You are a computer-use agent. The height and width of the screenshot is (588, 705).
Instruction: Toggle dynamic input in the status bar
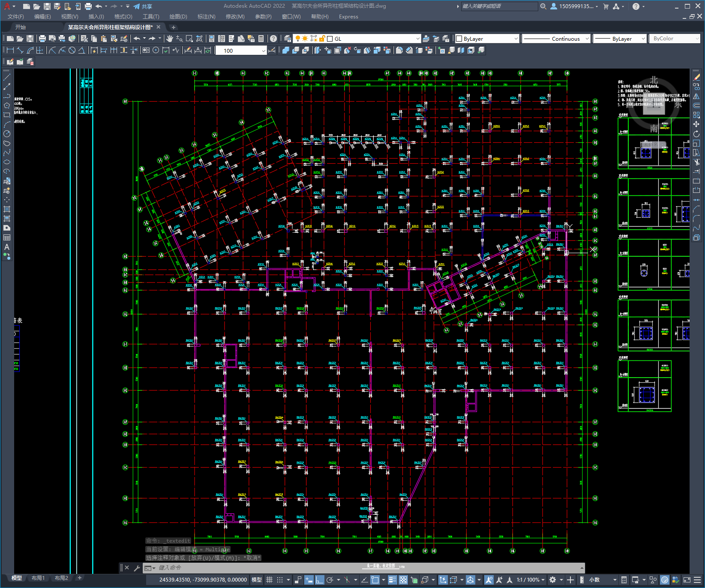pyautogui.click(x=309, y=580)
